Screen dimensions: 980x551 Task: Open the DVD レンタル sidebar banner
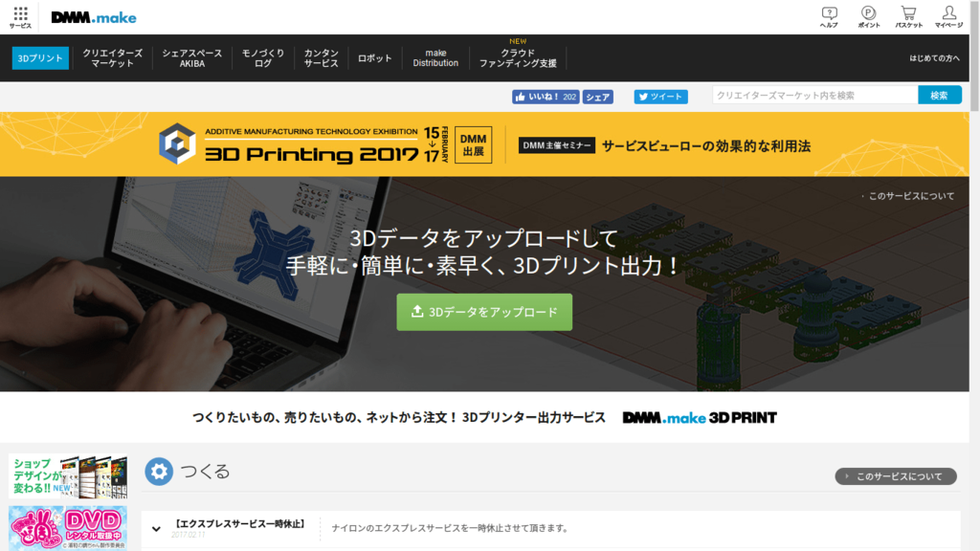coord(68,528)
